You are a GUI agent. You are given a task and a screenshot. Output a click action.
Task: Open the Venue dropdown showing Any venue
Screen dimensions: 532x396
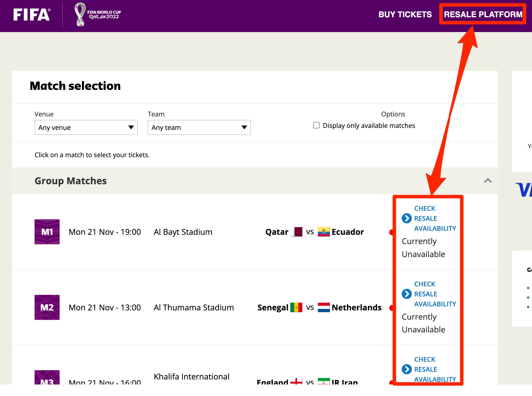coord(86,127)
